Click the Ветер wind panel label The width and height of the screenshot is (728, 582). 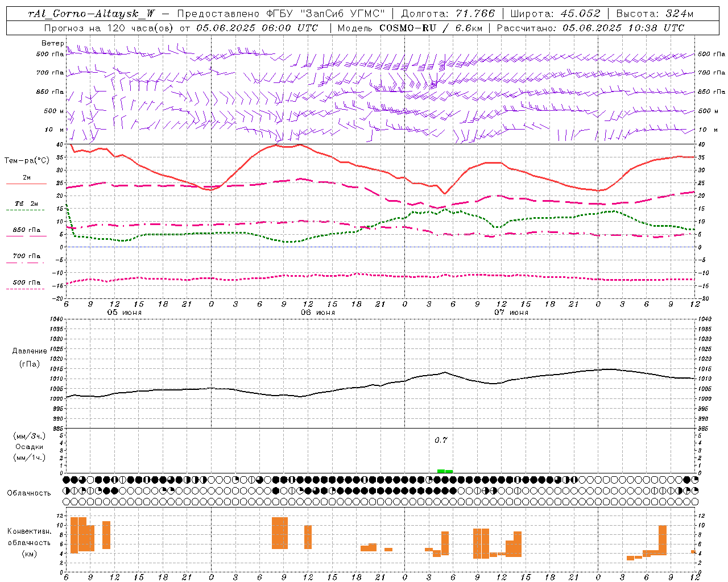tap(53, 43)
